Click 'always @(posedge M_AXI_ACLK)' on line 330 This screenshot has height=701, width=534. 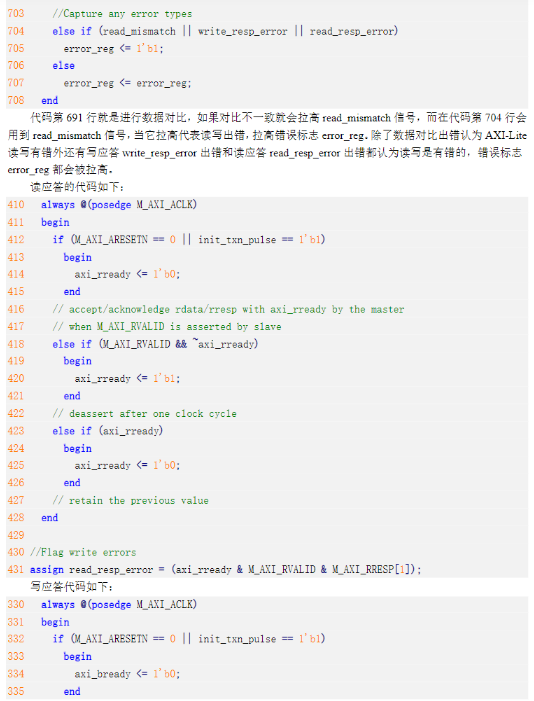coord(119,605)
